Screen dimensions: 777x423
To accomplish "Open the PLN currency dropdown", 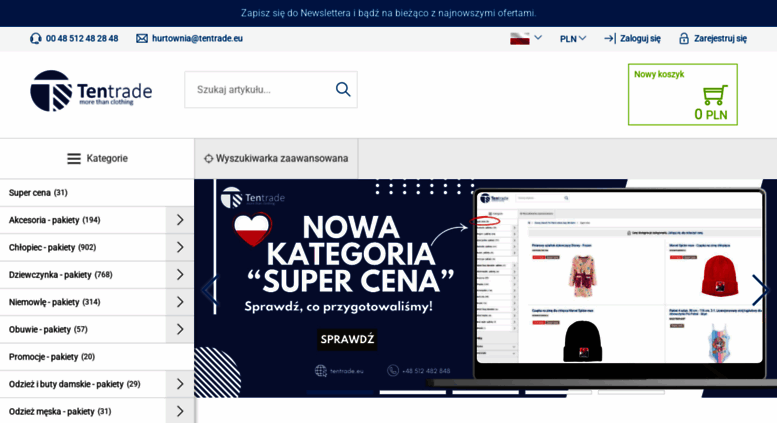I will coord(573,39).
